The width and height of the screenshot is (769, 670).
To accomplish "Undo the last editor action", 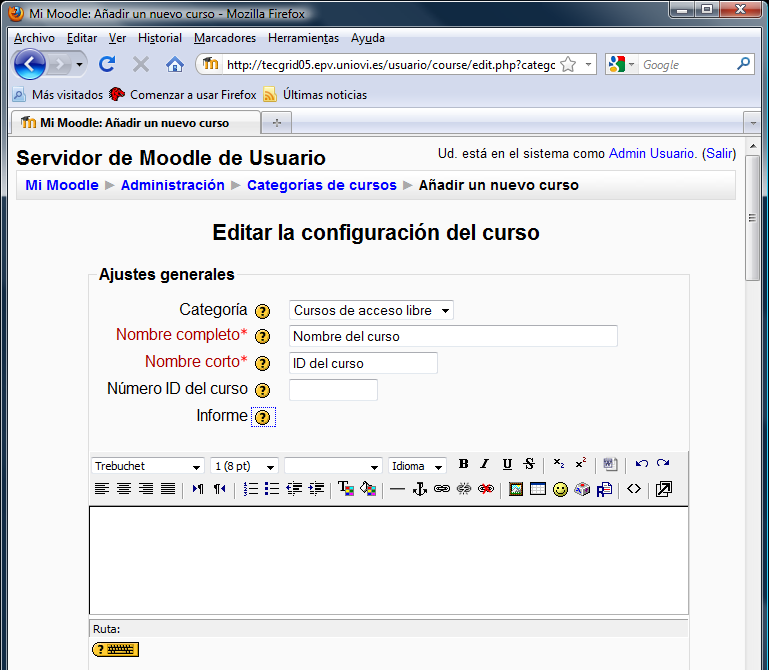I will coord(641,464).
